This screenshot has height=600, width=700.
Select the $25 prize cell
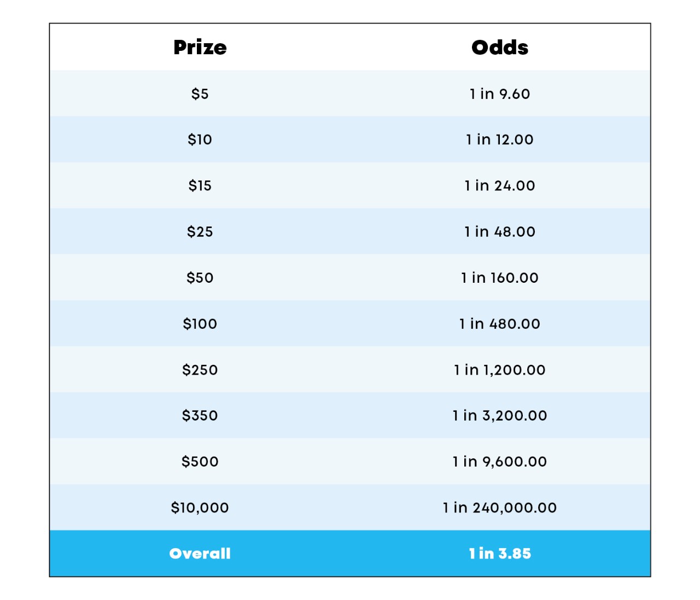(200, 231)
